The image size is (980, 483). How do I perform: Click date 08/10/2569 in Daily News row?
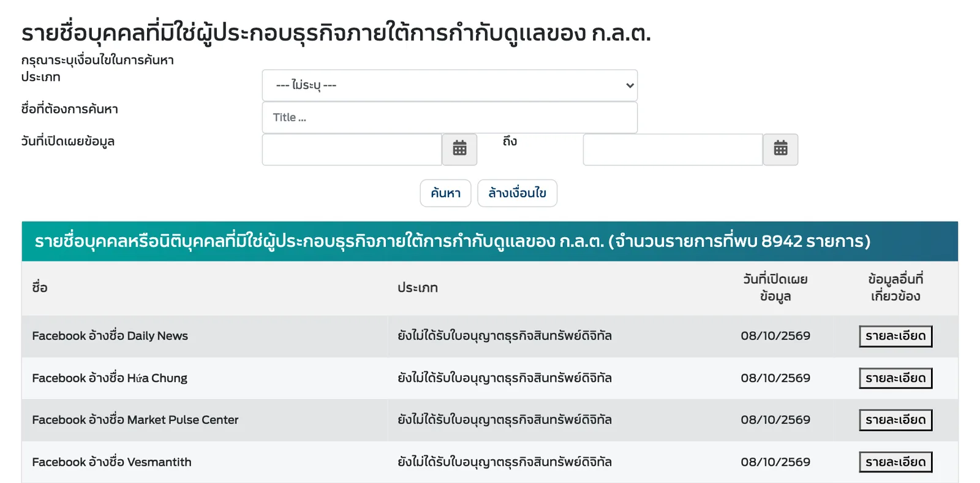775,336
